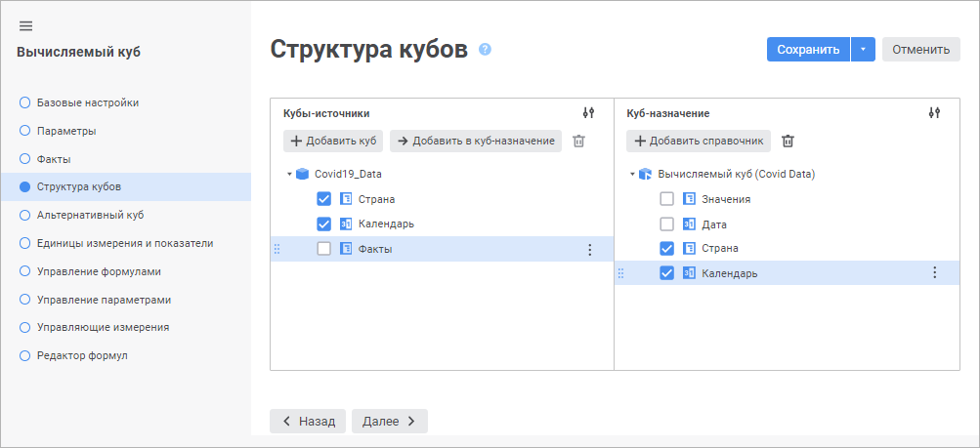Open settings sliders in source cubes panel
This screenshot has height=448, width=980.
coord(588,113)
